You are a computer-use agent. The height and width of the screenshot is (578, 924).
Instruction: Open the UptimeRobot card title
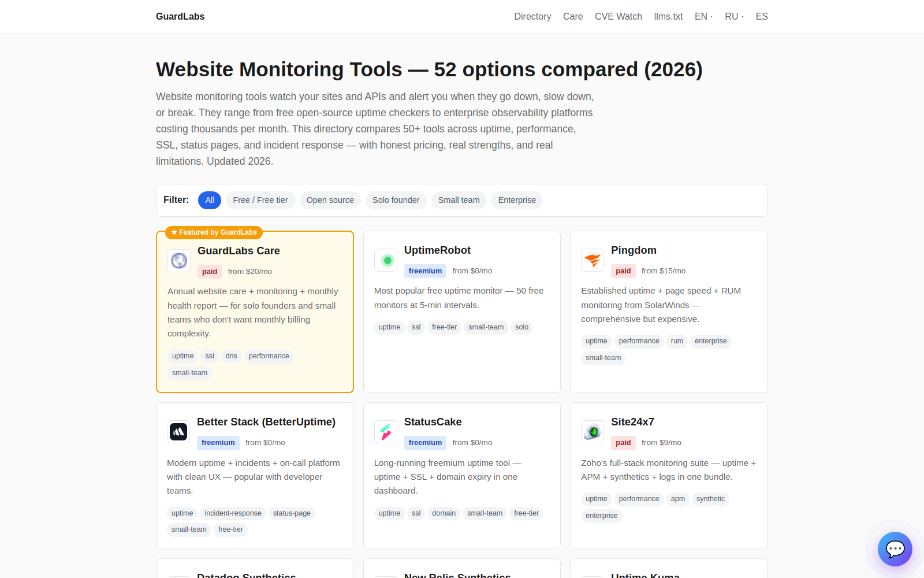point(437,250)
